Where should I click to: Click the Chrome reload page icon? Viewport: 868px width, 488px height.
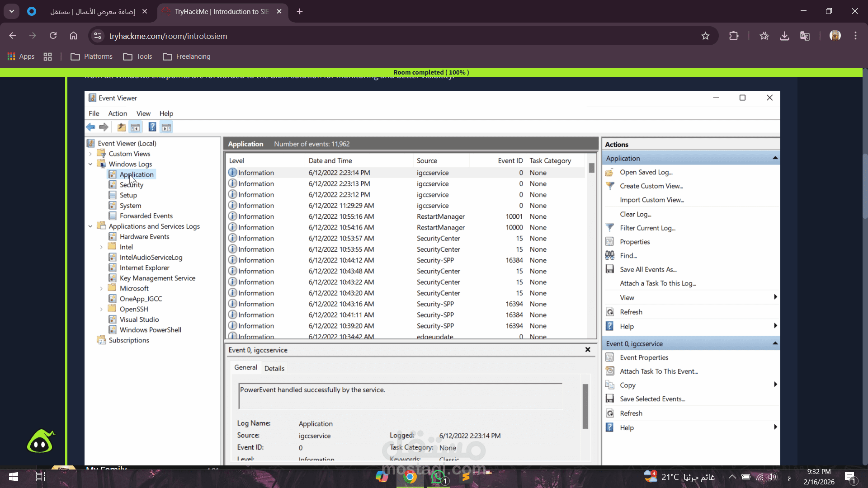point(53,36)
